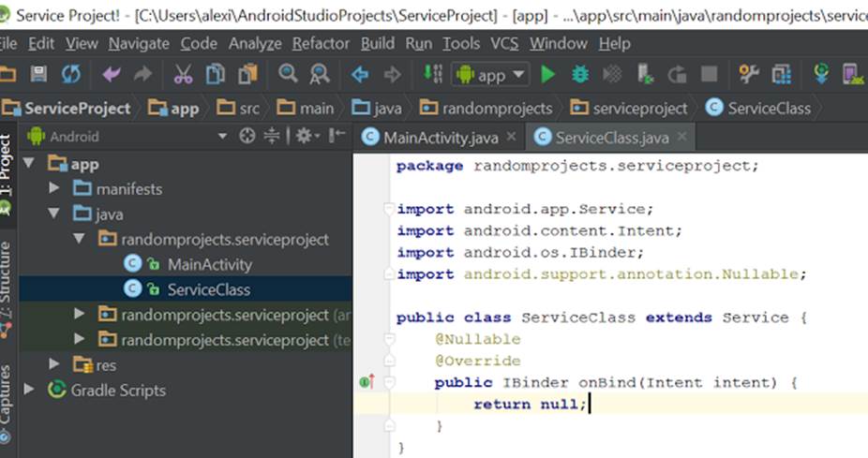The image size is (868, 458).
Task: Toggle the 1: Project side tool window
Action: (6, 175)
